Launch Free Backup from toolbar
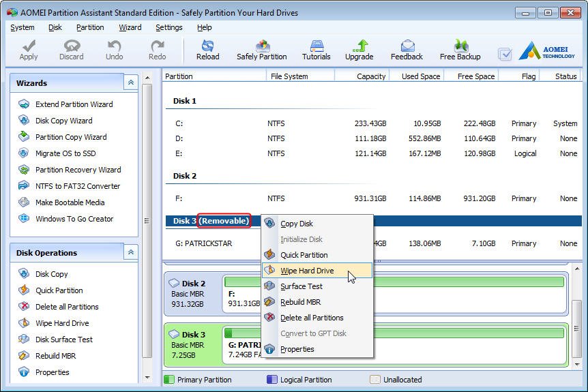The height and width of the screenshot is (392, 588). tap(460, 46)
